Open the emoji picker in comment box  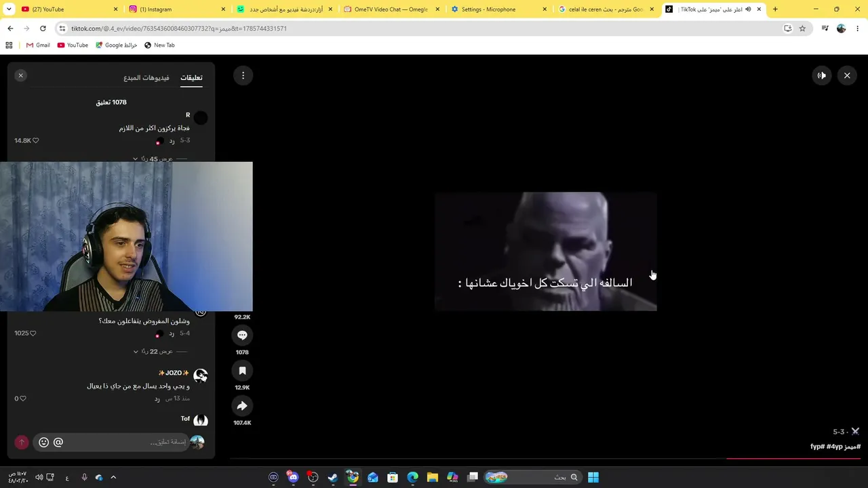click(x=43, y=442)
